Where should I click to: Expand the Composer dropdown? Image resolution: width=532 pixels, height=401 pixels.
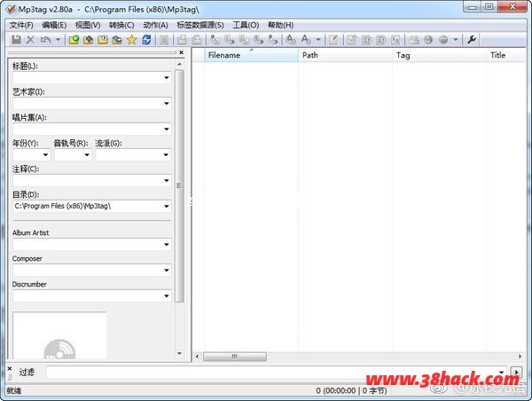(167, 271)
